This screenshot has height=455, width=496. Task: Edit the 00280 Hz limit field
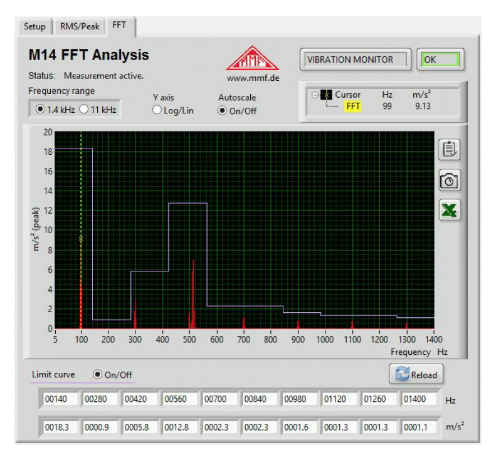pos(100,399)
